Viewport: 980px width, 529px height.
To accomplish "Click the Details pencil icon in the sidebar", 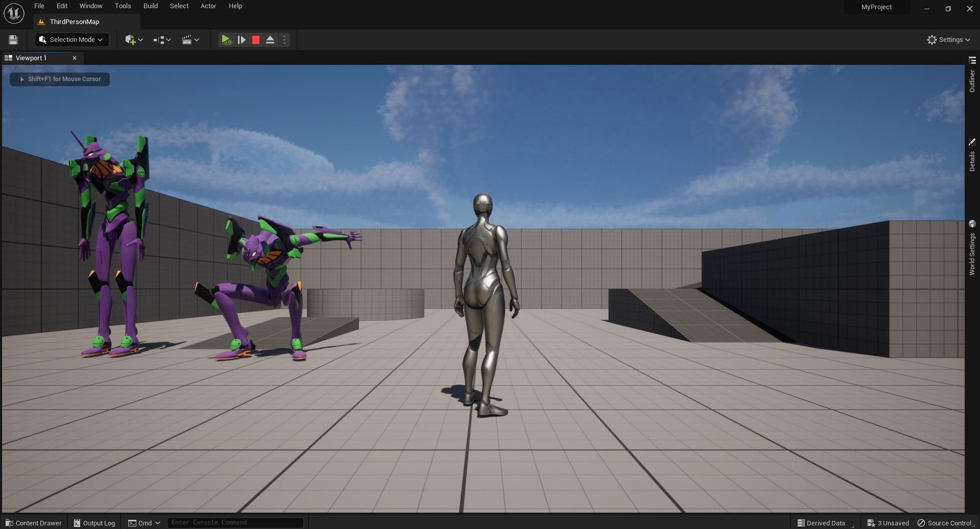I will (972, 142).
